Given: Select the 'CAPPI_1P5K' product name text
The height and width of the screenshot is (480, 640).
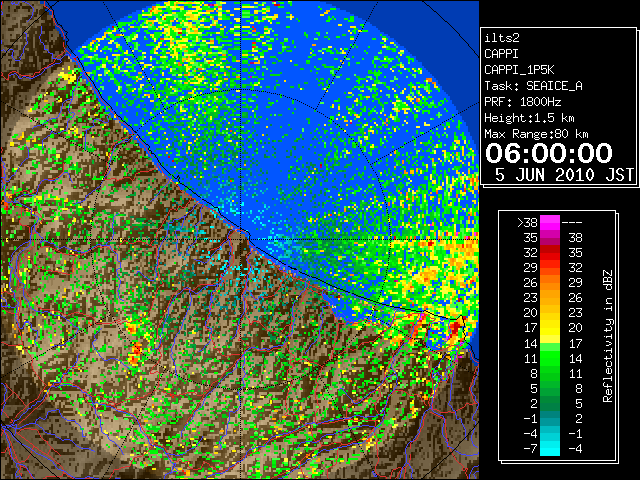Looking at the screenshot, I should coord(519,70).
